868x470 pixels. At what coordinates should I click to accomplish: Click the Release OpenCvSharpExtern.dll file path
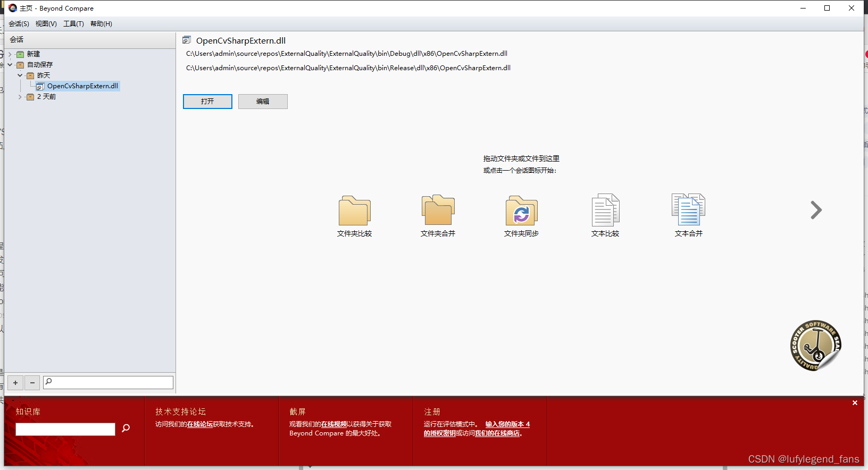[x=348, y=68]
